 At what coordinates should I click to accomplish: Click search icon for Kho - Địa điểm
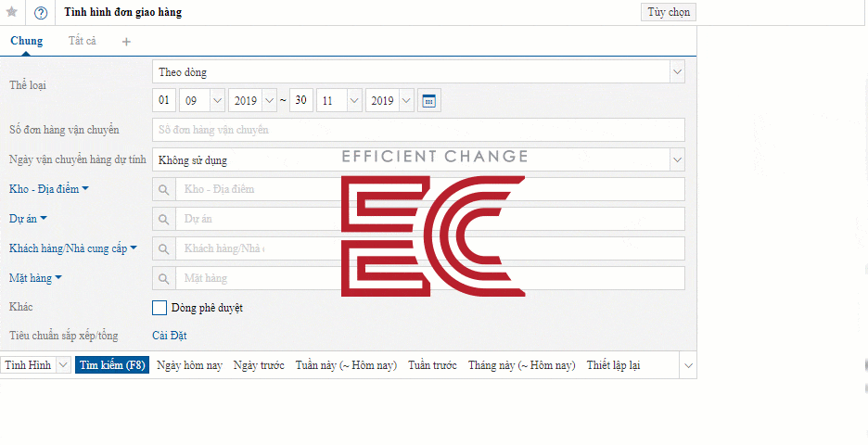point(164,189)
